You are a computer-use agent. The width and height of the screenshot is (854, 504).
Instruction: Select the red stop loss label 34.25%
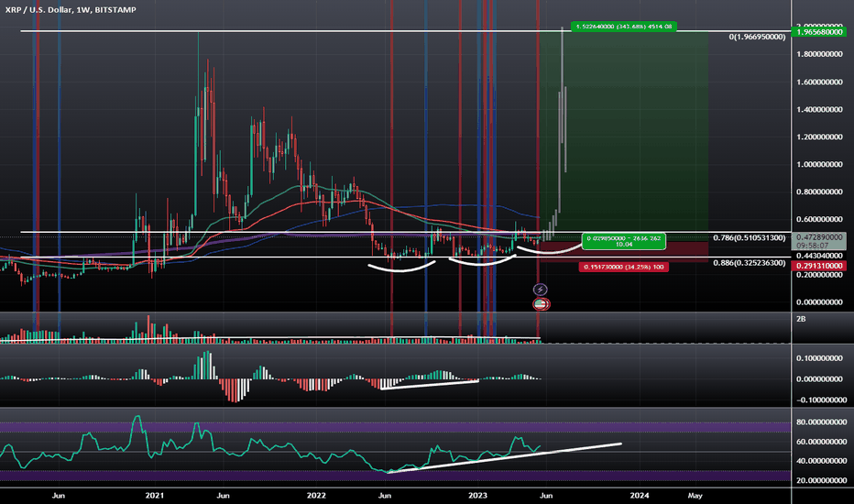[x=624, y=267]
